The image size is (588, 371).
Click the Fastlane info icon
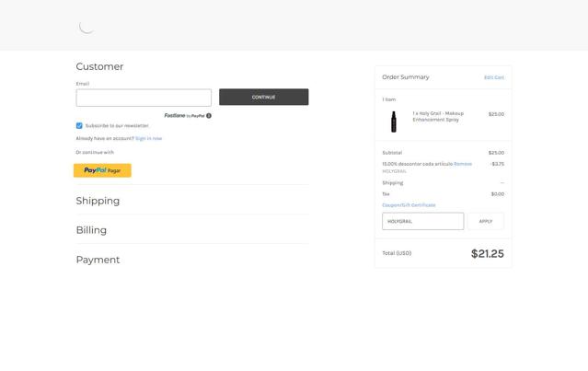(x=209, y=116)
